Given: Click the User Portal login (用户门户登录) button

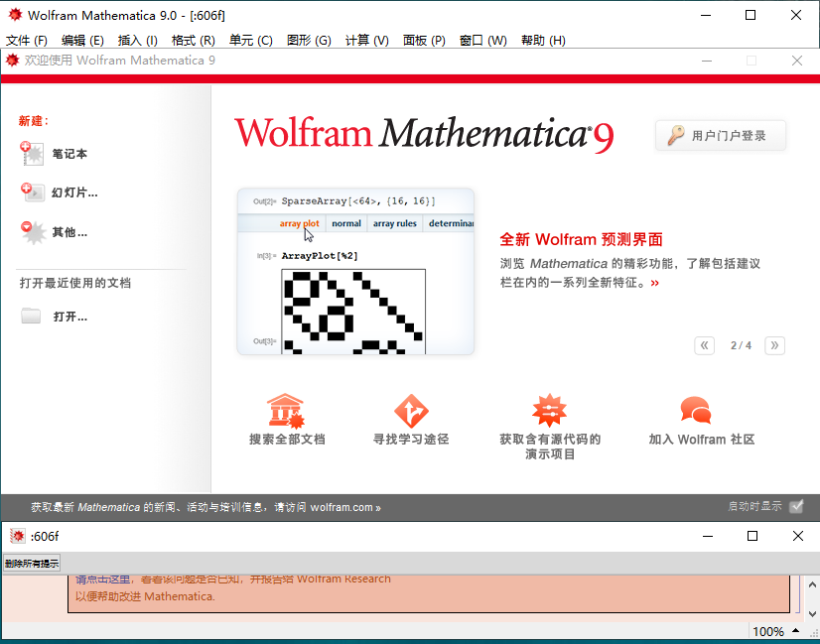Looking at the screenshot, I should pos(721,136).
